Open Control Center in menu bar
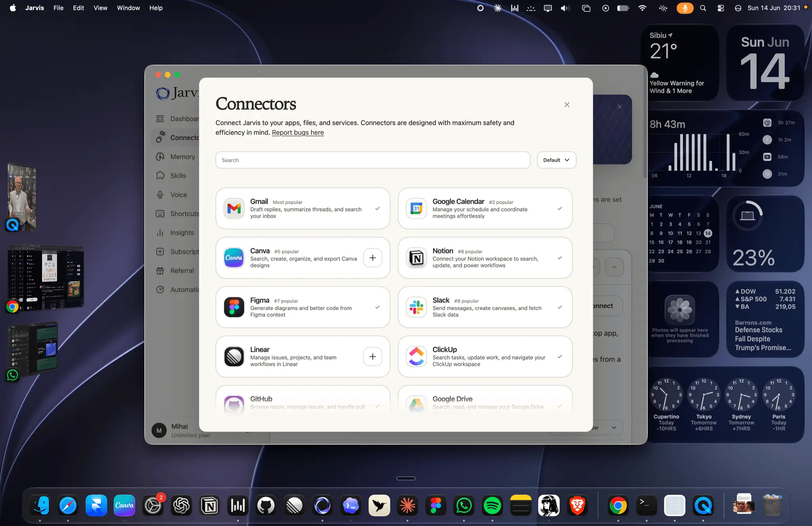This screenshot has width=812, height=526. tap(721, 8)
